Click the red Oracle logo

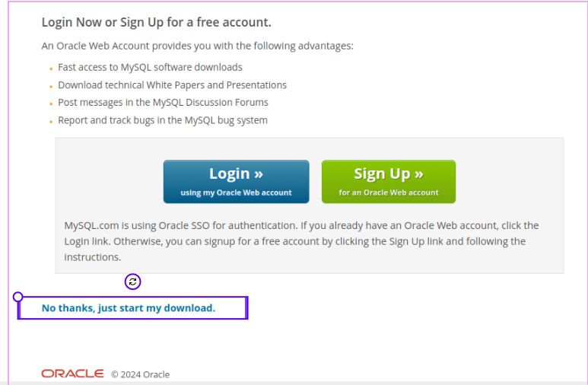point(72,374)
